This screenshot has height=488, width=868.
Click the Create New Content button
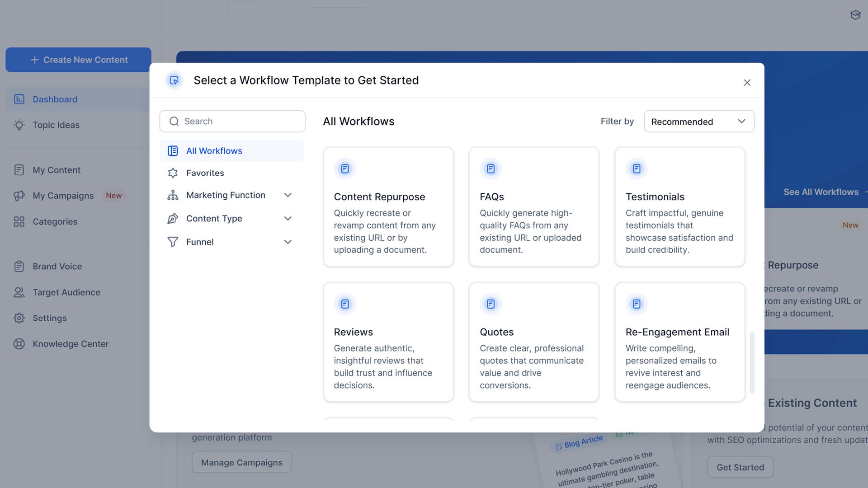78,59
